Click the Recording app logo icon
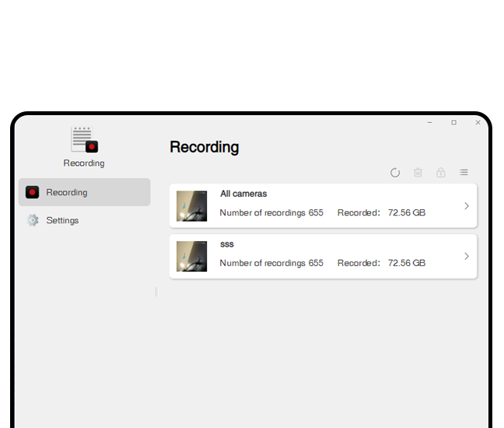The height and width of the screenshot is (428, 504). pyautogui.click(x=84, y=140)
